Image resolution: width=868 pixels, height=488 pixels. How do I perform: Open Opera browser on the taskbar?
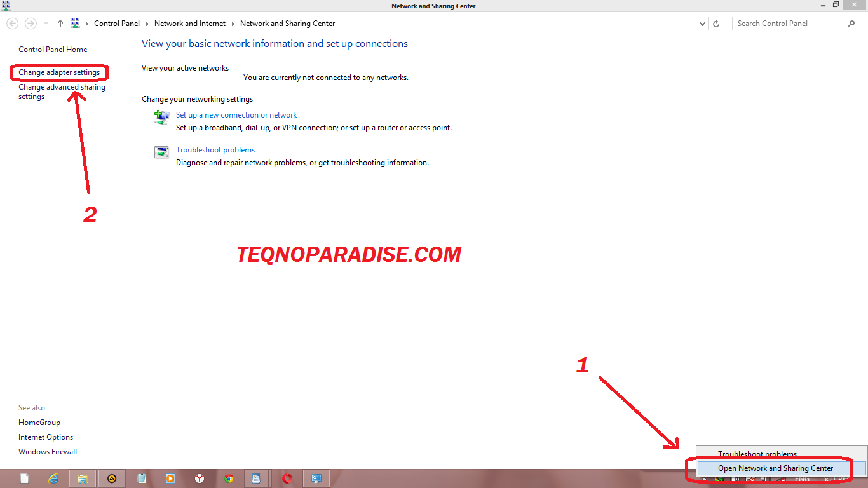tap(287, 478)
